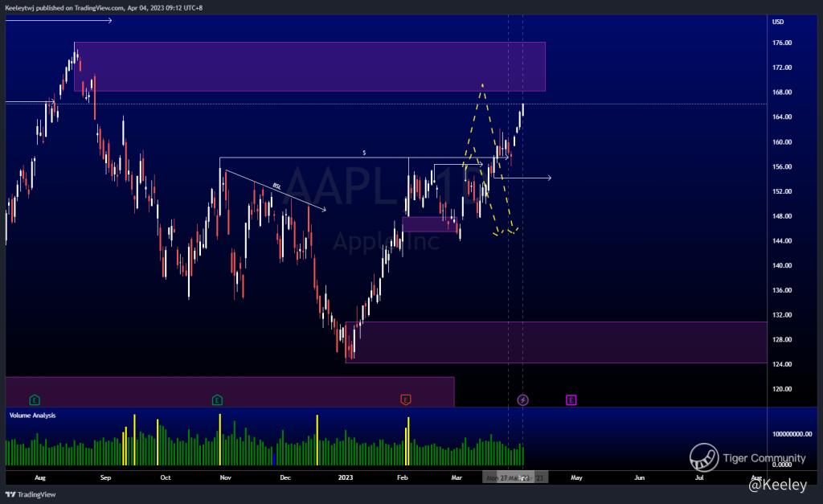Click the 176.00 price axis label
Viewport: 823px width, 504px height.
(782, 43)
